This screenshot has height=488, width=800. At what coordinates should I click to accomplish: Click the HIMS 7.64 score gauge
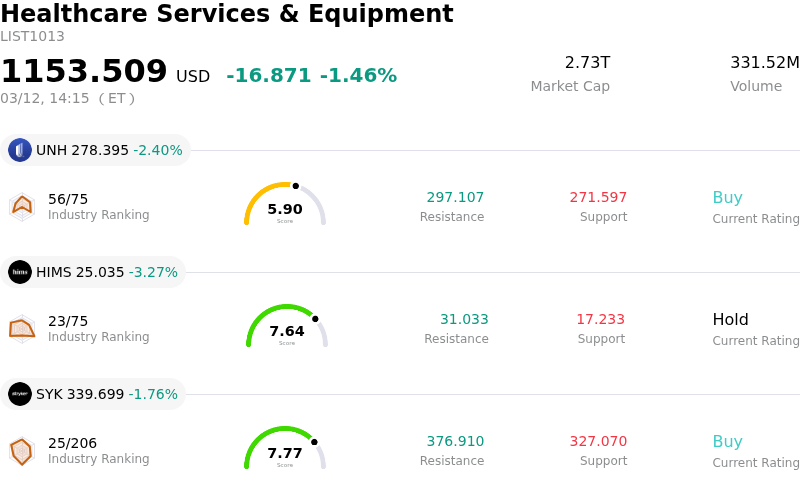287,328
